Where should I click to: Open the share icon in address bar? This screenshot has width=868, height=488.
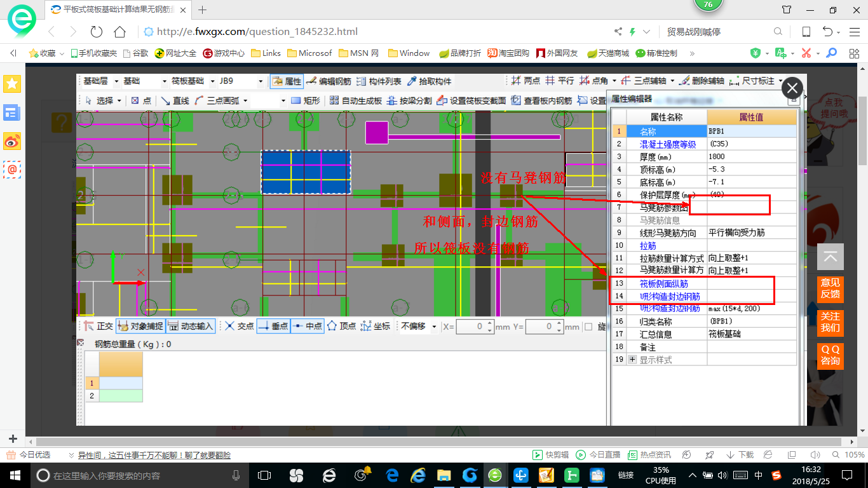(618, 32)
